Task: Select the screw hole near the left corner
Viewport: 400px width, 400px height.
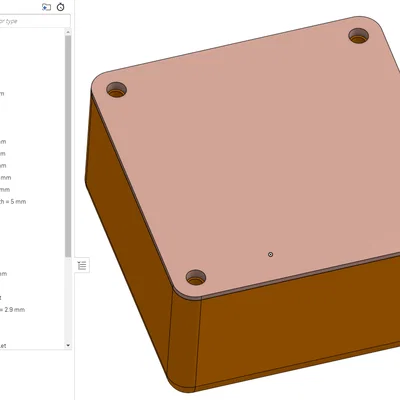Action: (x=116, y=90)
